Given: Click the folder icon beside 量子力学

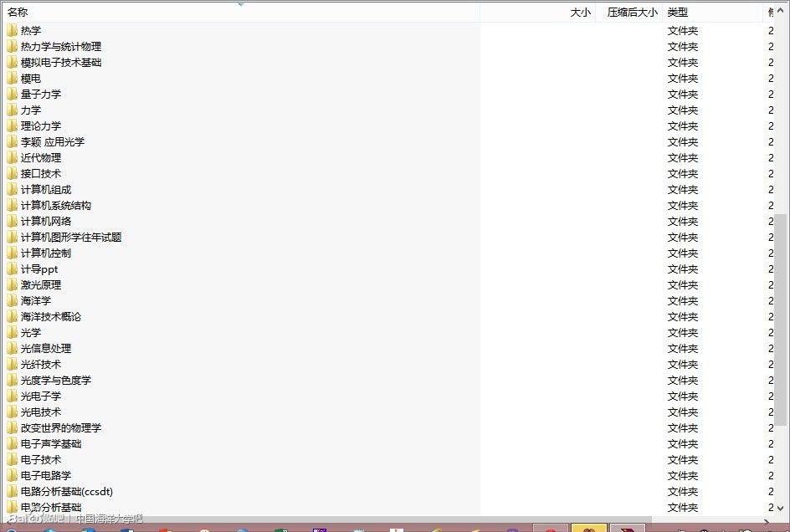Looking at the screenshot, I should click(x=12, y=94).
